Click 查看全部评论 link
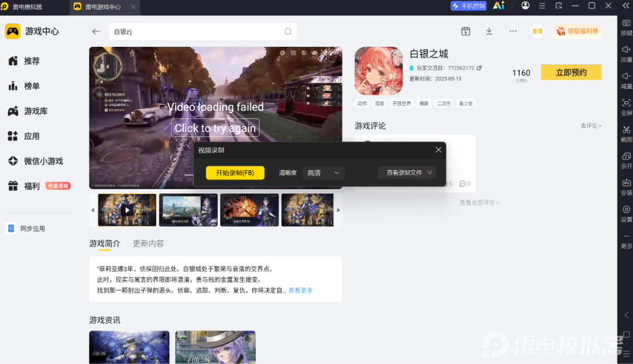633x364 pixels. [479, 202]
